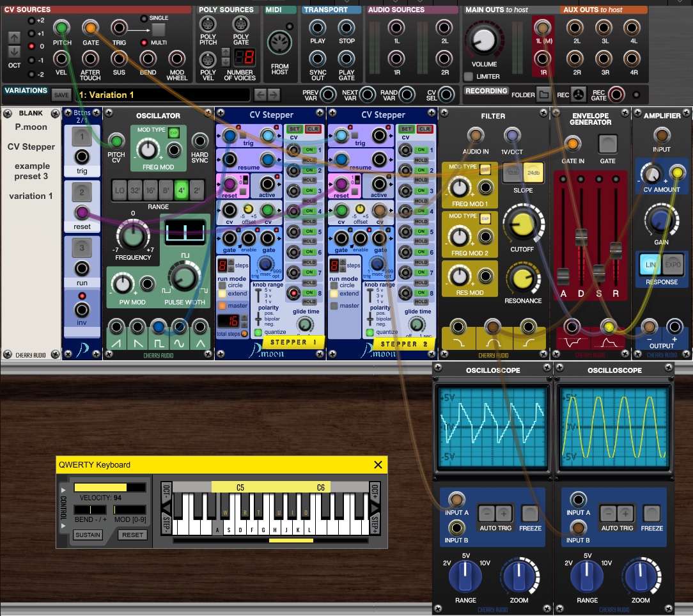
Task: Click the SAVE variation button
Action: tap(61, 95)
